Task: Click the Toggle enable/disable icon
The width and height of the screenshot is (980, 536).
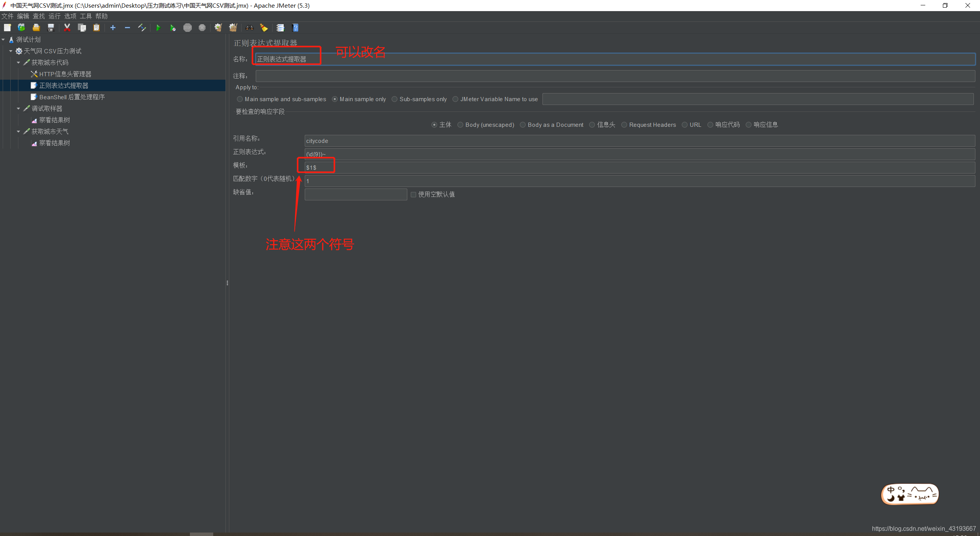Action: click(x=142, y=28)
